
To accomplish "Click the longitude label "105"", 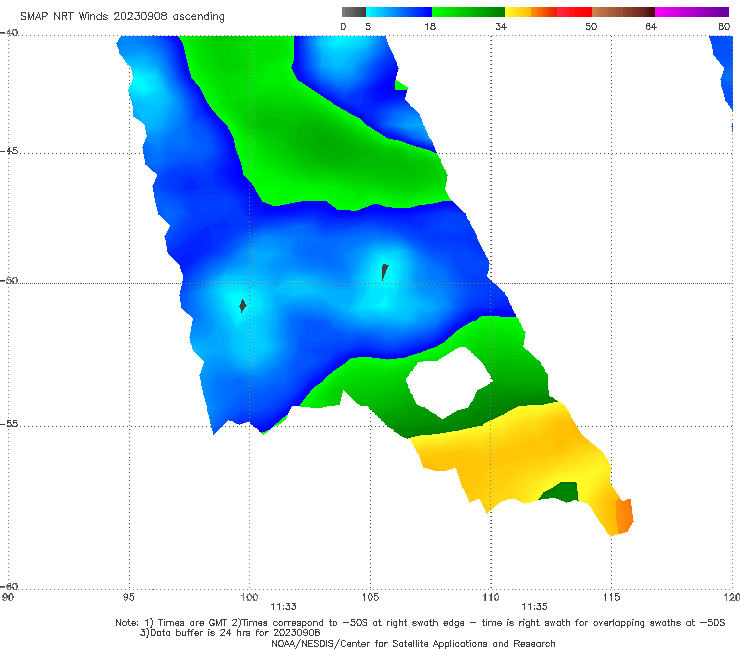I will coord(370,597).
